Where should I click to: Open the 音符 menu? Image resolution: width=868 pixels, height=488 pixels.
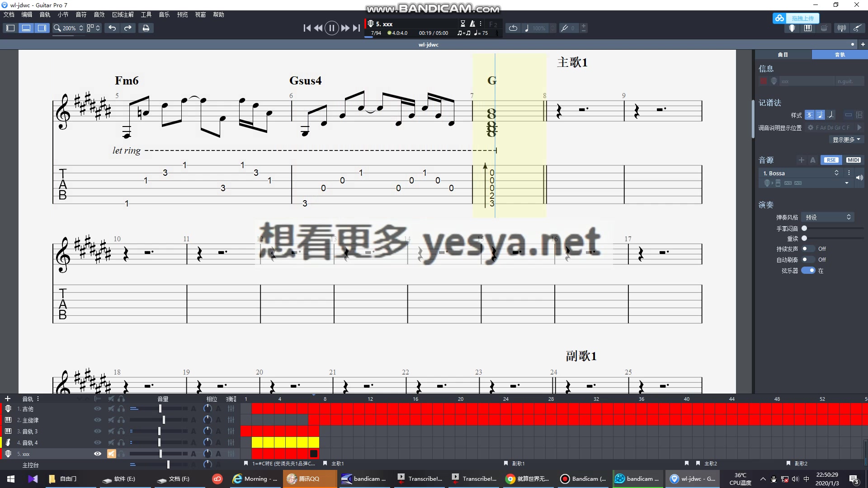[x=81, y=14]
